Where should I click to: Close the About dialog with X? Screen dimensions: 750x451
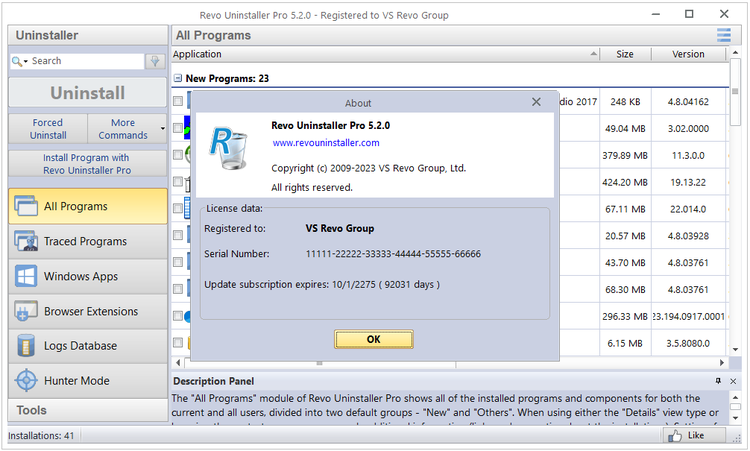536,102
